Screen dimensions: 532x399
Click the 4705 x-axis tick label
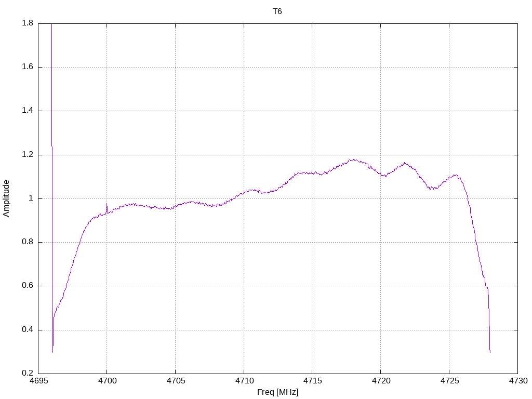(176, 381)
